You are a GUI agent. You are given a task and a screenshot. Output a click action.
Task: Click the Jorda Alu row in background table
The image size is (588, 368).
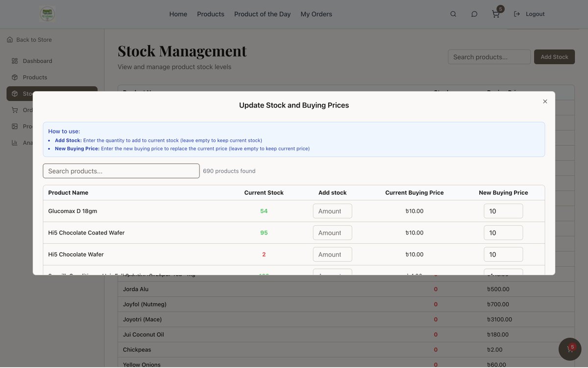point(346,289)
